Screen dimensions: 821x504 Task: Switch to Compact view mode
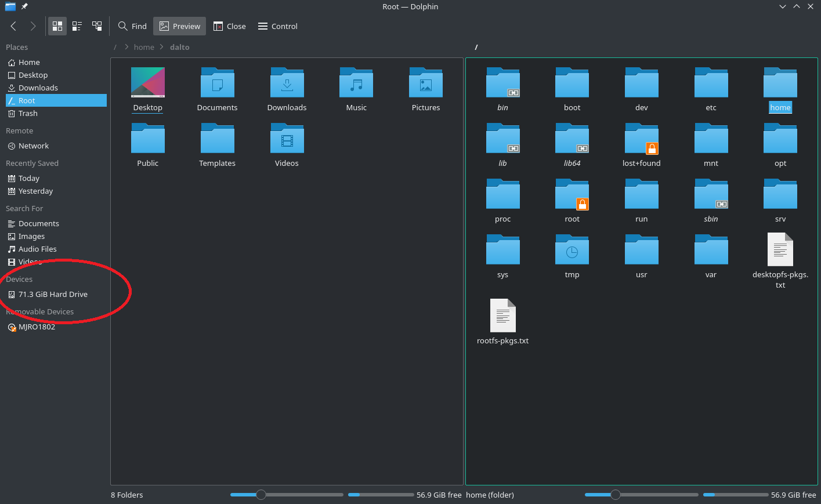tap(77, 26)
